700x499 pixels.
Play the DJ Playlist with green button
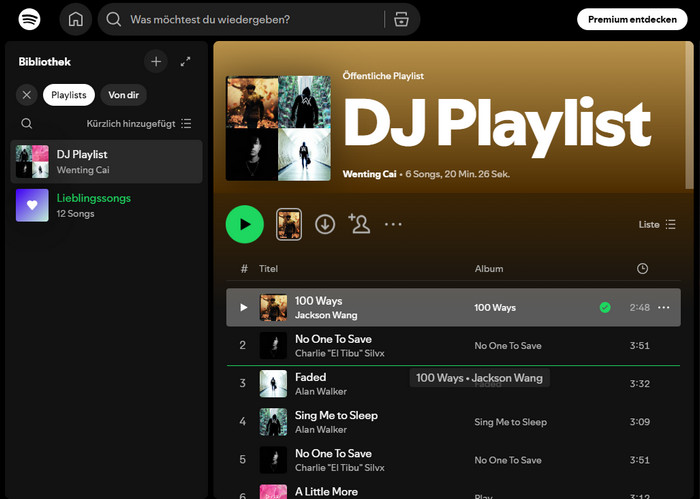pos(245,224)
